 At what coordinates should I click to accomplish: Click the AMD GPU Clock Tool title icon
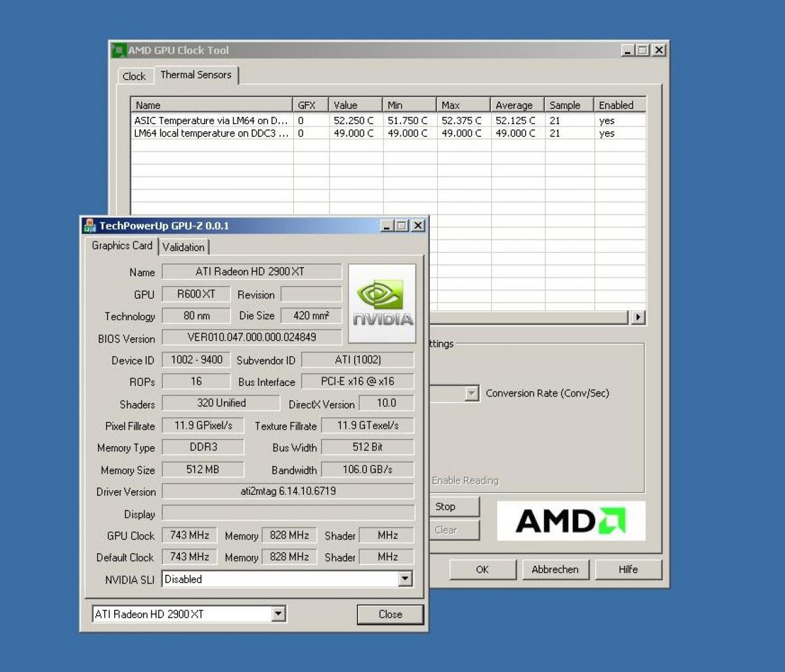[x=119, y=50]
